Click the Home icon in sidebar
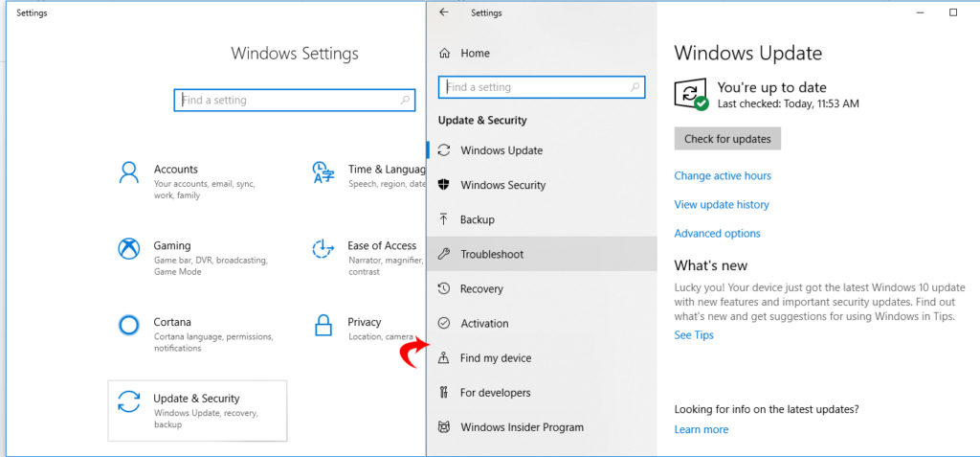 pyautogui.click(x=444, y=54)
